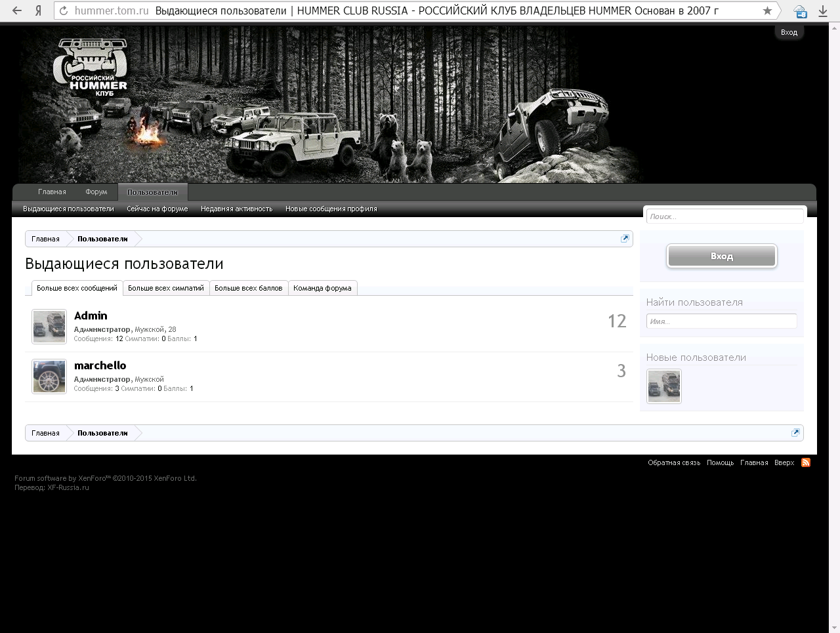840x633 pixels.
Task: Focus the Поиск search field
Action: click(724, 216)
